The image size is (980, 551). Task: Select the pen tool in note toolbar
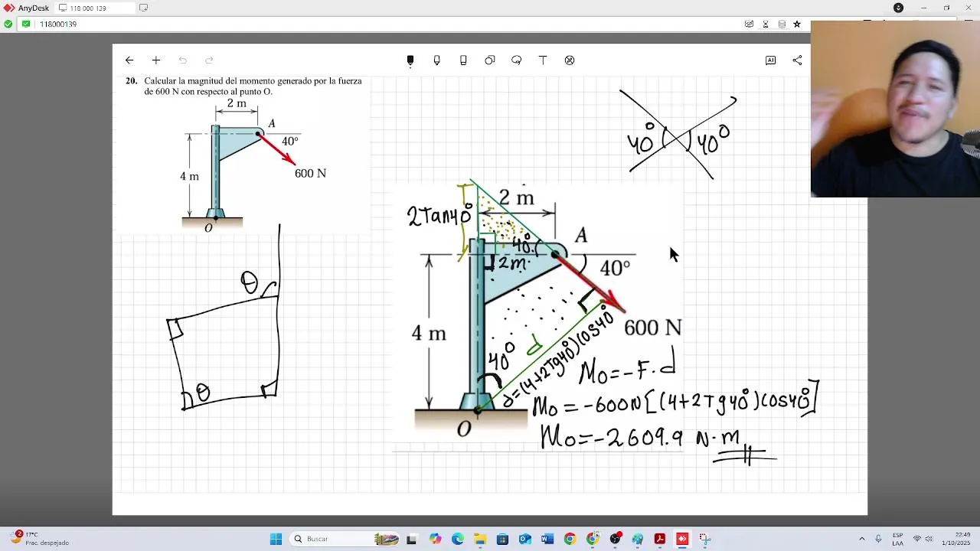click(410, 60)
